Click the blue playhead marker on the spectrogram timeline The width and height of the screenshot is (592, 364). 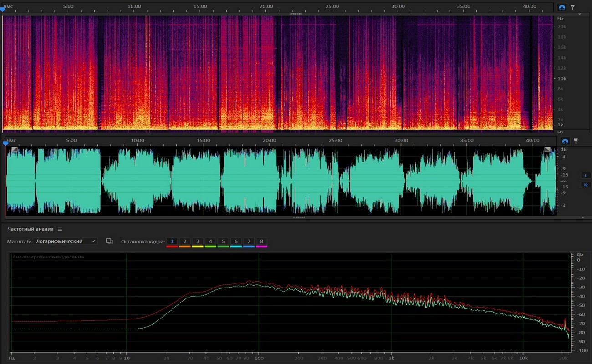(x=2, y=10)
